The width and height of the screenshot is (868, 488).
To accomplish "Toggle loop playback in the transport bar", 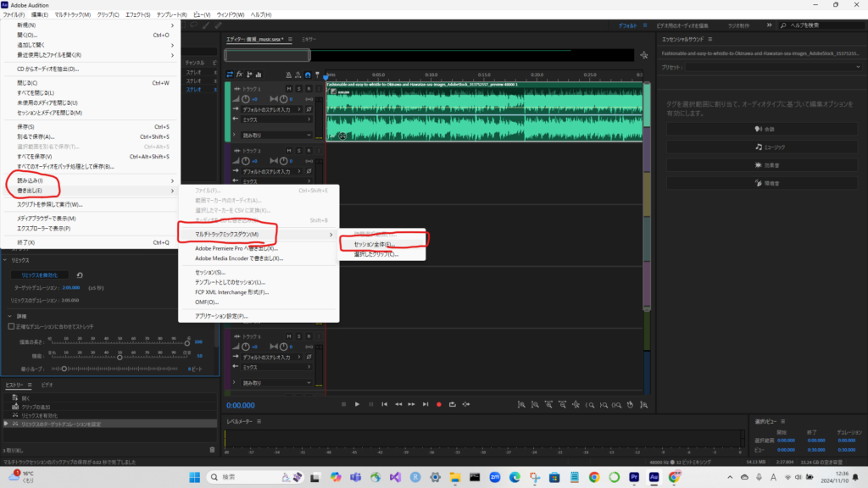I will pos(454,404).
